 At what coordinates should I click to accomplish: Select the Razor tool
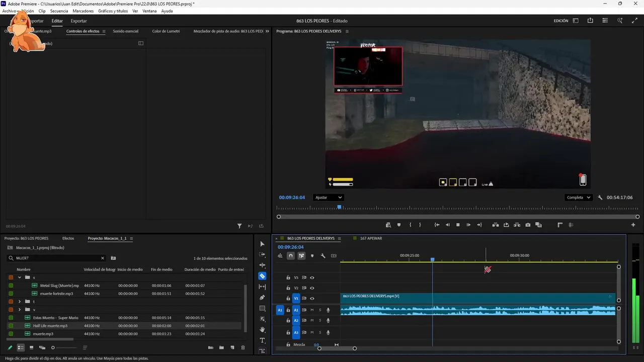(262, 276)
